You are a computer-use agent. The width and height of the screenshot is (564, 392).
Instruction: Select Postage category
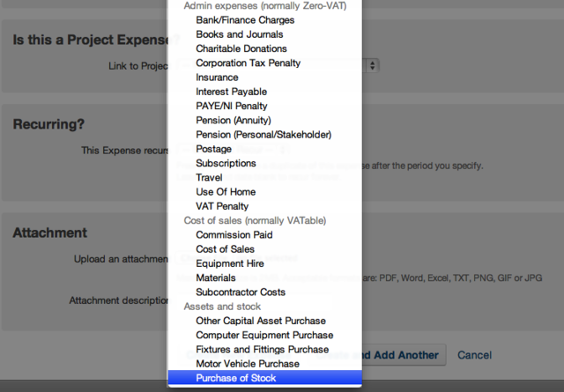tap(214, 149)
